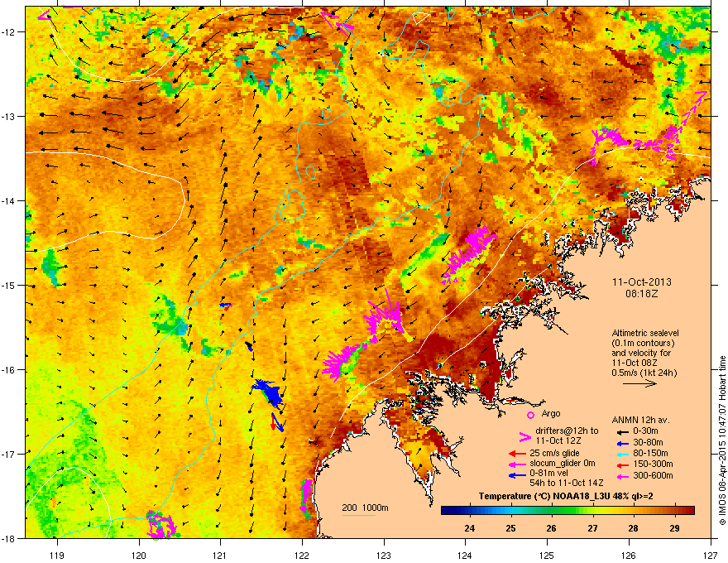Click the black 0.5m/s velocity scale arrow

click(639, 383)
